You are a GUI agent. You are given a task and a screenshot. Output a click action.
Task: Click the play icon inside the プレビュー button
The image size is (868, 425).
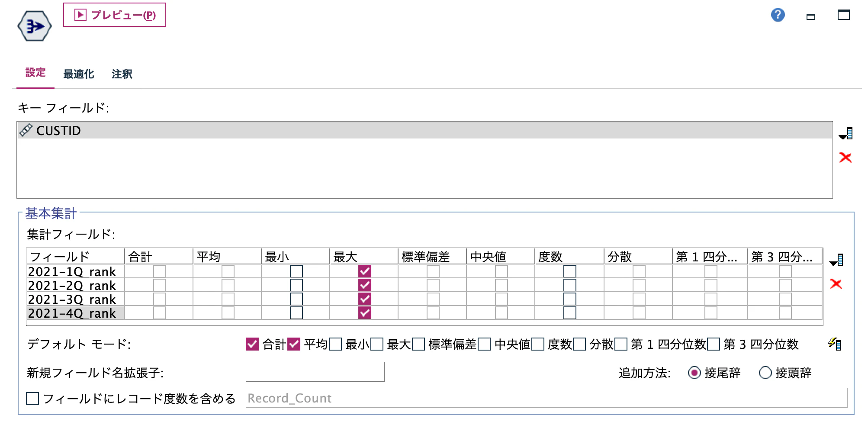point(80,15)
